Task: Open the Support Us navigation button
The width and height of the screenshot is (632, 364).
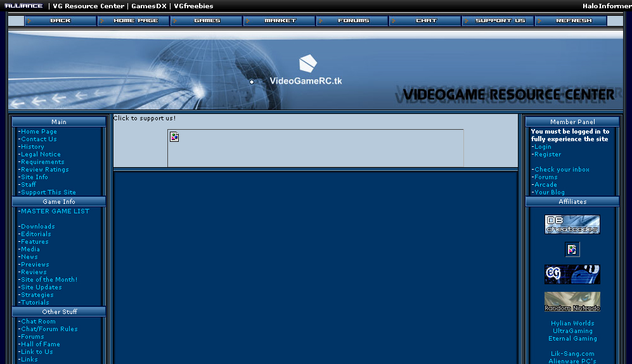Action: [500, 21]
